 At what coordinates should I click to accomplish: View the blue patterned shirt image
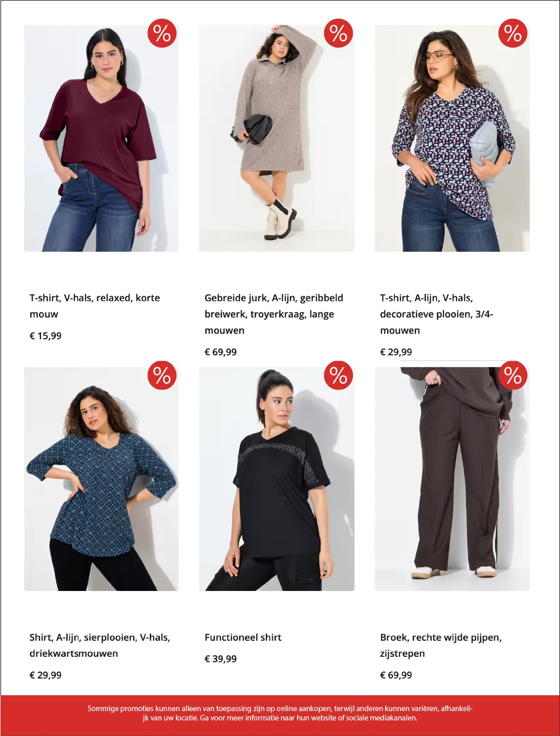[x=101, y=479]
